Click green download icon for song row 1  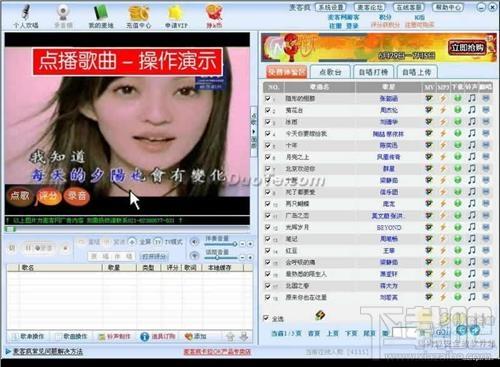coord(458,98)
